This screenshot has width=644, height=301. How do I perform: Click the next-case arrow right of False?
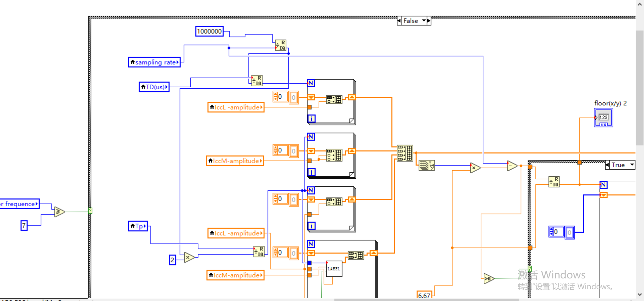[429, 21]
